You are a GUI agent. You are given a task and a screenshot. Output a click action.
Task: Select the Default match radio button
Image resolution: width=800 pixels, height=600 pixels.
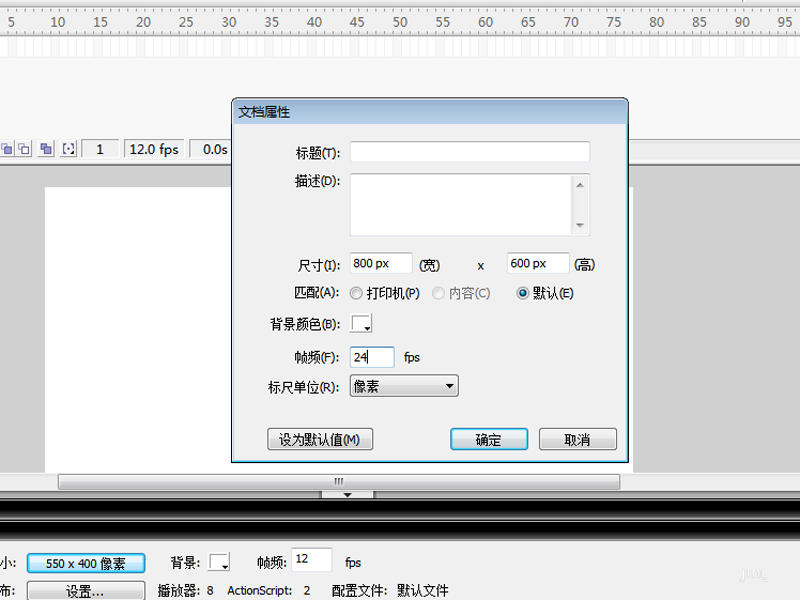click(522, 293)
